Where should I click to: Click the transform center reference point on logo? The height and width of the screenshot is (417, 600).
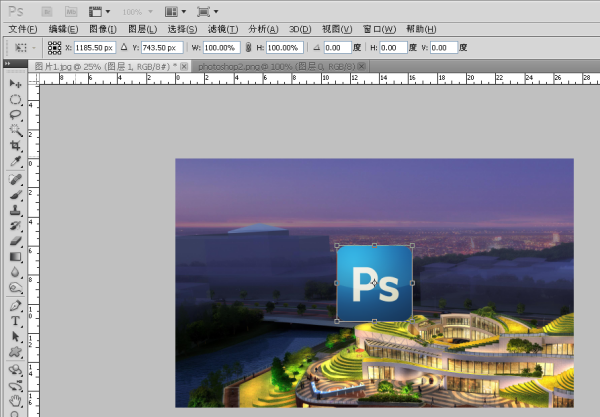point(374,283)
